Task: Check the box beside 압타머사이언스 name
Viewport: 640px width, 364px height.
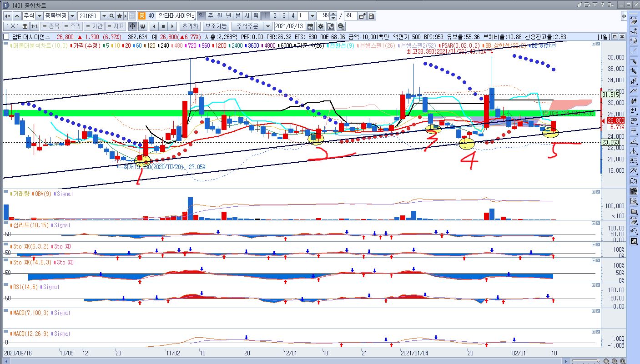Action: (x=6, y=37)
